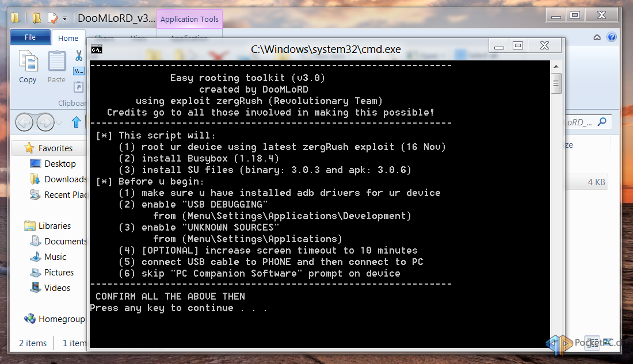Collapse the ribbon with the chevron arrow

597,37
